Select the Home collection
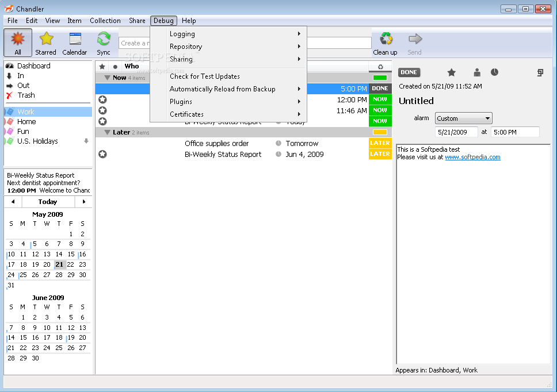The width and height of the screenshot is (557, 392). click(x=26, y=122)
